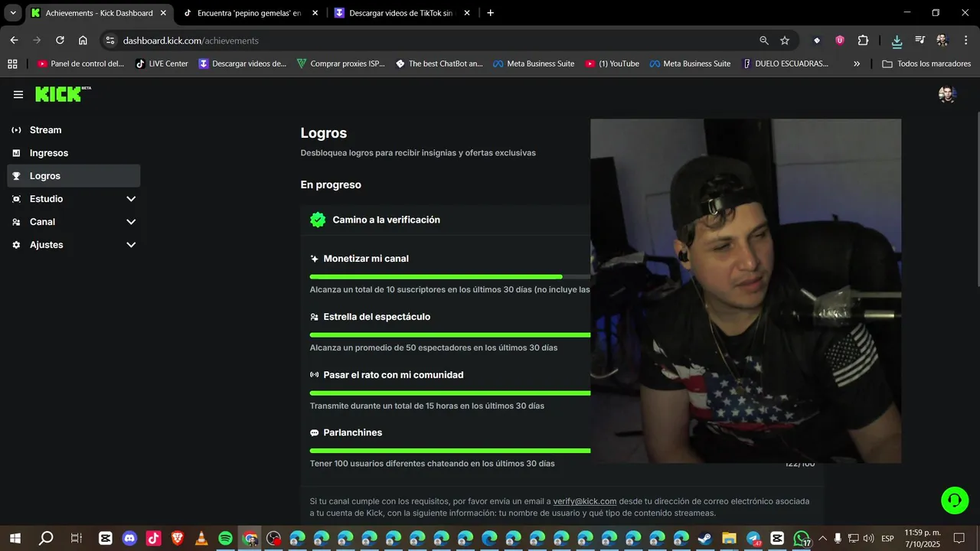The height and width of the screenshot is (551, 980).
Task: Click the En progreso section heading
Action: coord(331,184)
